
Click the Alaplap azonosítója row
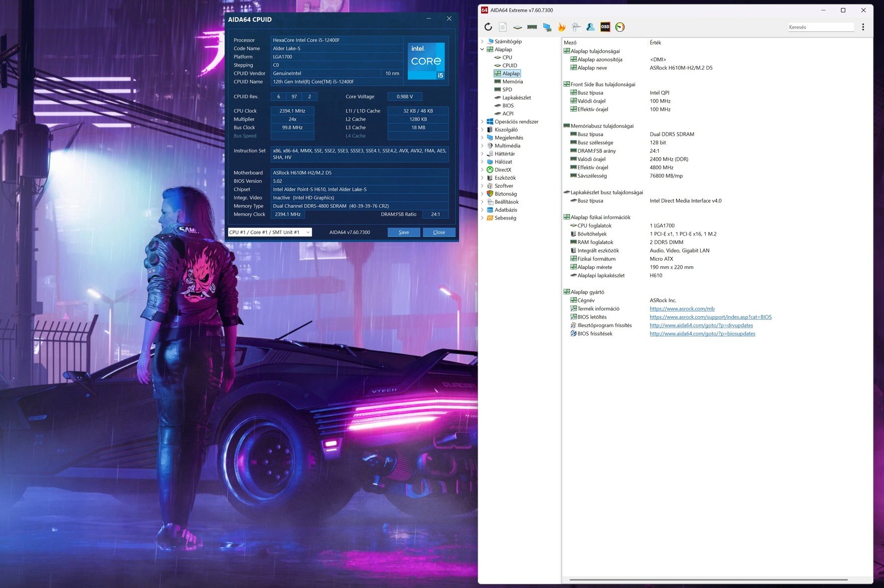[717, 59]
